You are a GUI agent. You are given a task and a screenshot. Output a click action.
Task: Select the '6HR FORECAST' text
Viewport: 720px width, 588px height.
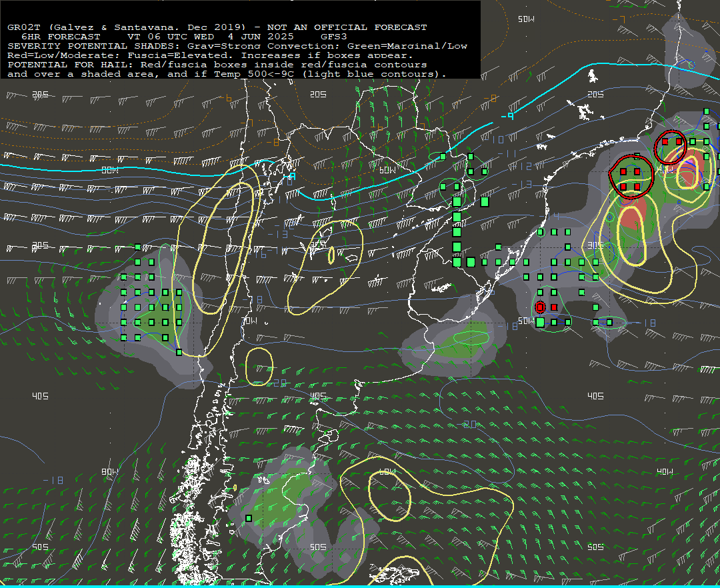(61, 37)
